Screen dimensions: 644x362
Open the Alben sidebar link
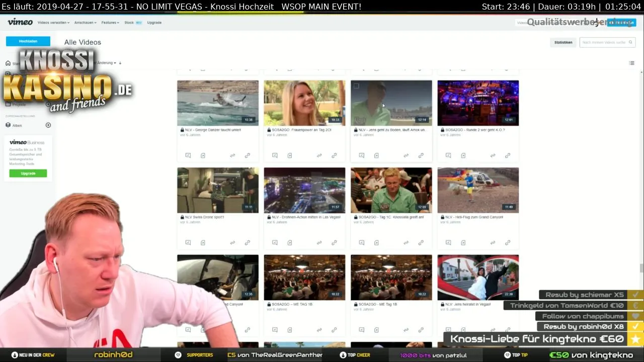click(x=17, y=125)
